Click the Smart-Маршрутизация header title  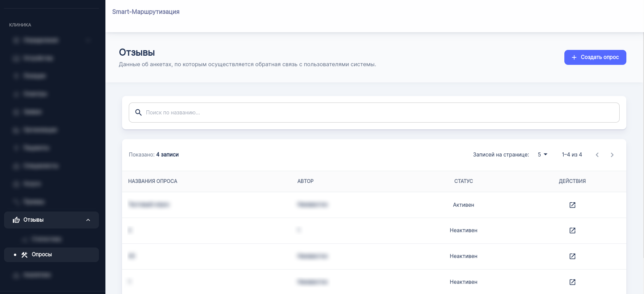146,12
